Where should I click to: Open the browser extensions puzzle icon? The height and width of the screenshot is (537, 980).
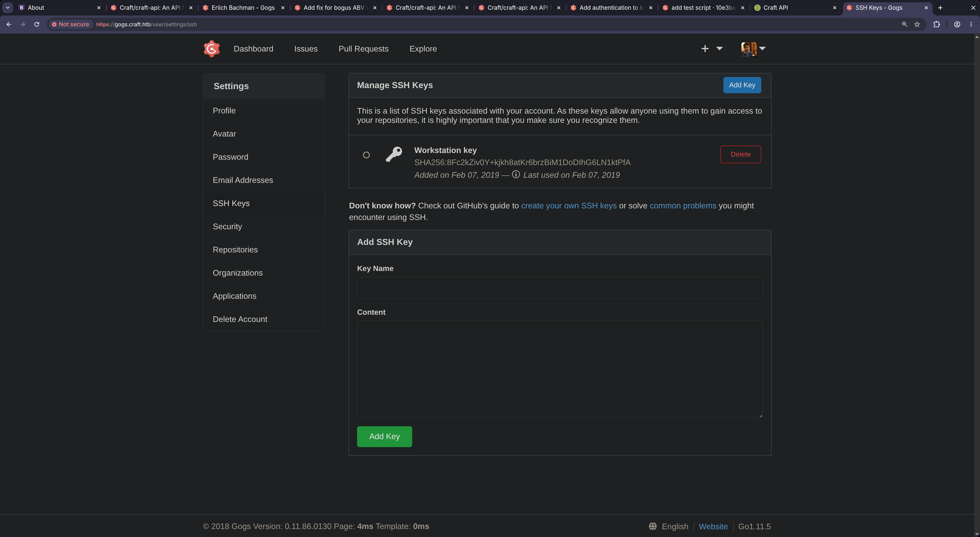(936, 24)
